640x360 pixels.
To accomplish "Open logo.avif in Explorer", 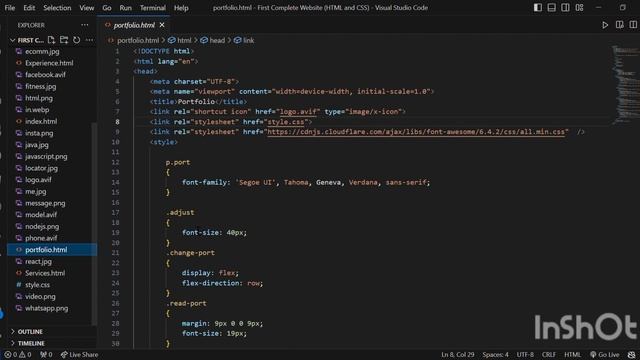I will [38, 180].
